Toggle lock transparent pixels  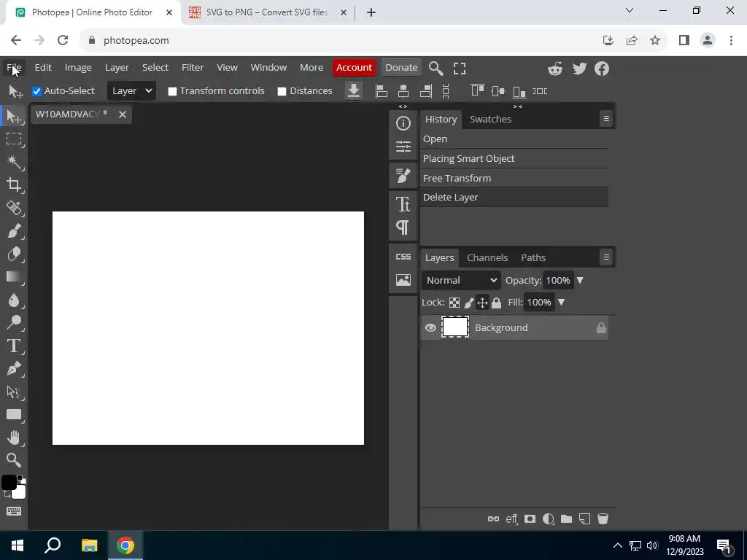(x=454, y=303)
